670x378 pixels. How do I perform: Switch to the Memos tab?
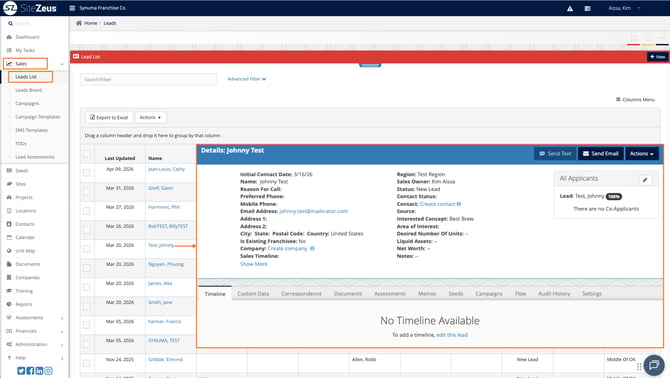(x=427, y=294)
